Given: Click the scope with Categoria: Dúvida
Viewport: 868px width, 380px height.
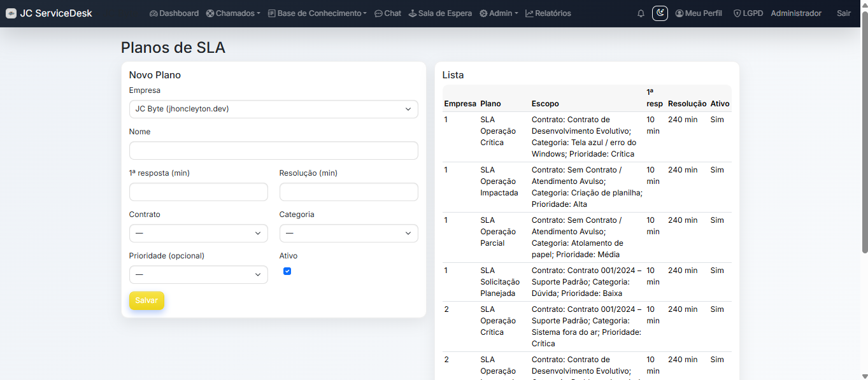Looking at the screenshot, I should coord(587,282).
